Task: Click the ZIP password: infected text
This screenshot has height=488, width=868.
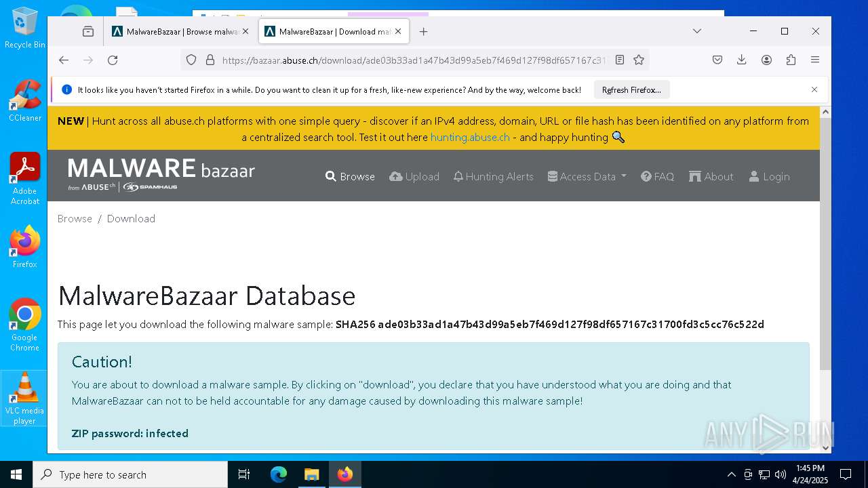Action: (x=130, y=433)
